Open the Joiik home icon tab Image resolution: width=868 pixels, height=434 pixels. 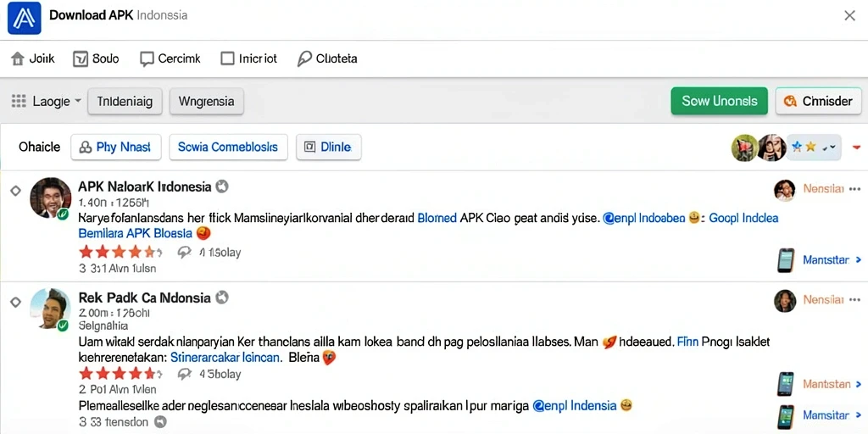coord(19,58)
